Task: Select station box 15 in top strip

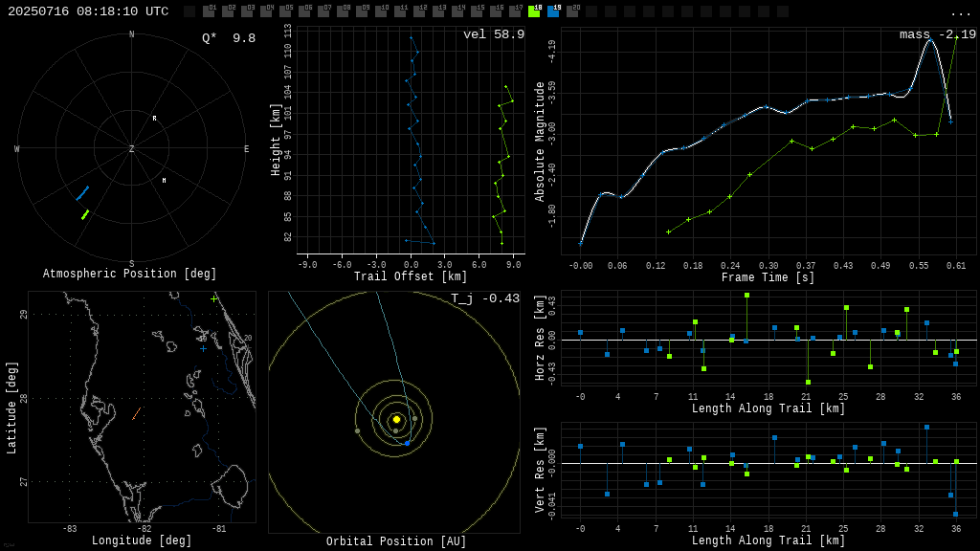Action: click(x=477, y=11)
